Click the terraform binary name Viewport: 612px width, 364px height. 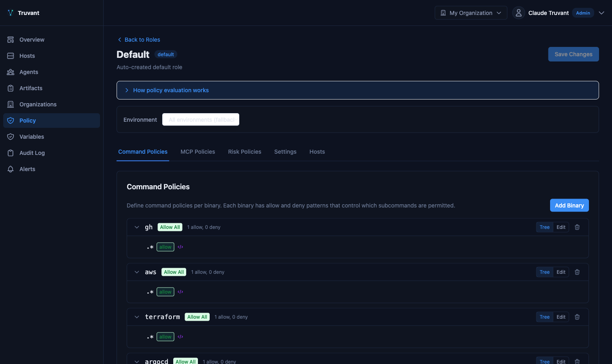[162, 317]
